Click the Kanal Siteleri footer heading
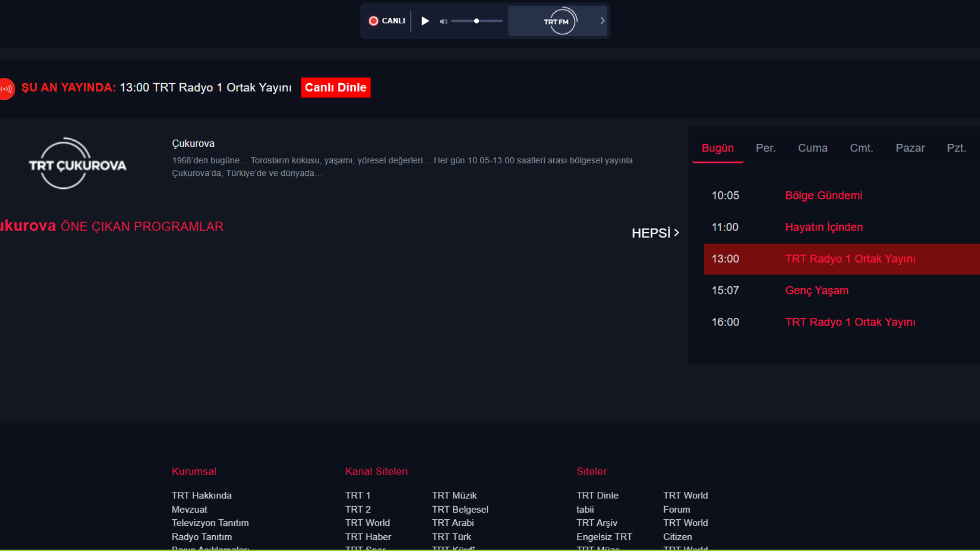The height and width of the screenshot is (551, 980). point(376,471)
